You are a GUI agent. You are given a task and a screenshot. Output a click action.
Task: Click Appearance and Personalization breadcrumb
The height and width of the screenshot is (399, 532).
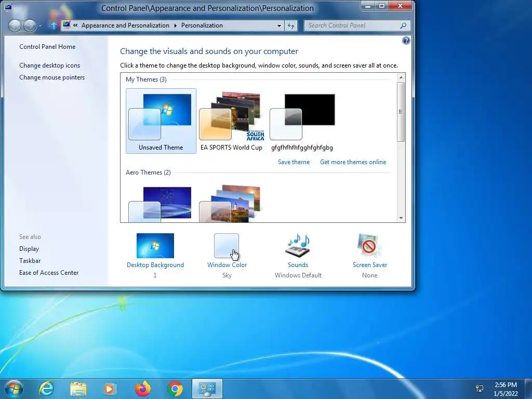(125, 25)
